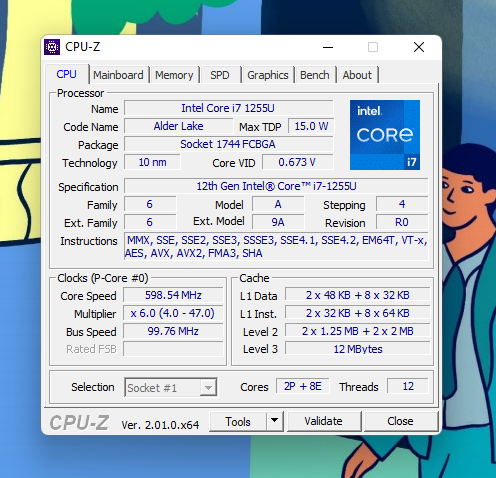Image resolution: width=496 pixels, height=478 pixels.
Task: Minimize the CPU-Z window
Action: point(328,47)
